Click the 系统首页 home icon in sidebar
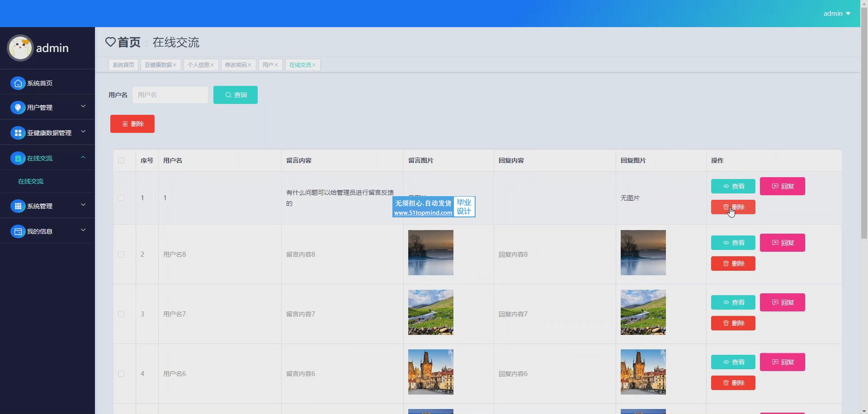The height and width of the screenshot is (414, 868). (x=18, y=83)
